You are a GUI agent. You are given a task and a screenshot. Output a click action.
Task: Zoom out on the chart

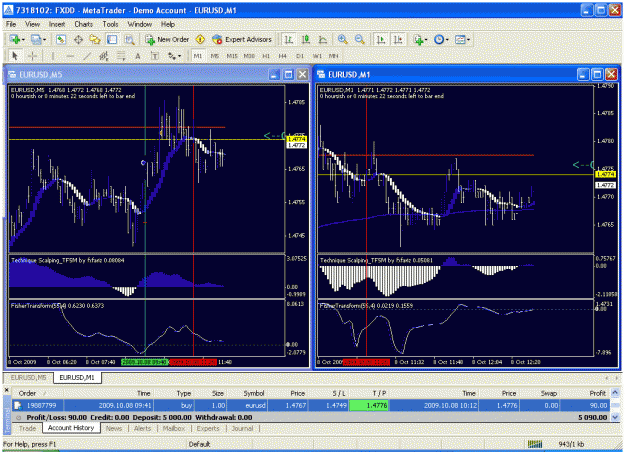360,39
